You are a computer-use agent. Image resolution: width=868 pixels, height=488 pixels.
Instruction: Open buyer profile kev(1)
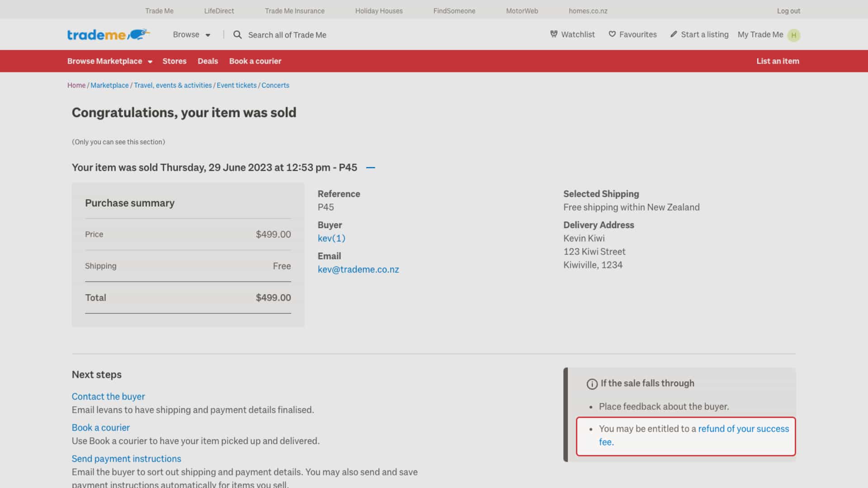(x=331, y=238)
